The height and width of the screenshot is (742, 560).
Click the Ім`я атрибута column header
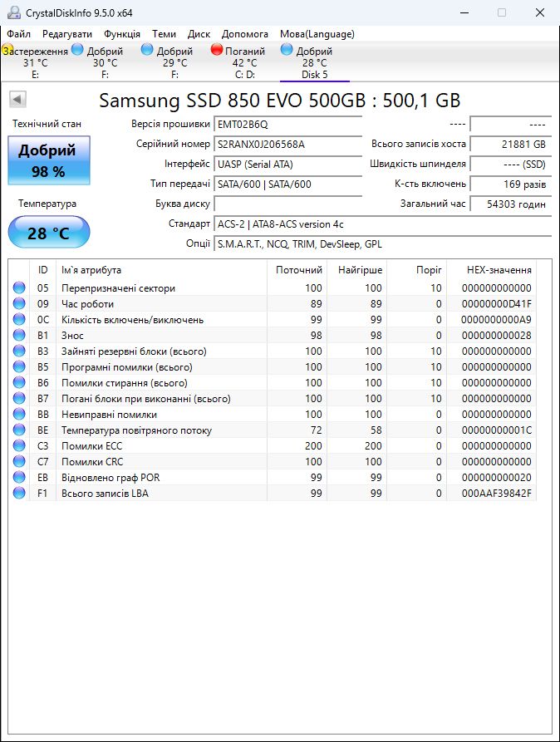pyautogui.click(x=161, y=270)
